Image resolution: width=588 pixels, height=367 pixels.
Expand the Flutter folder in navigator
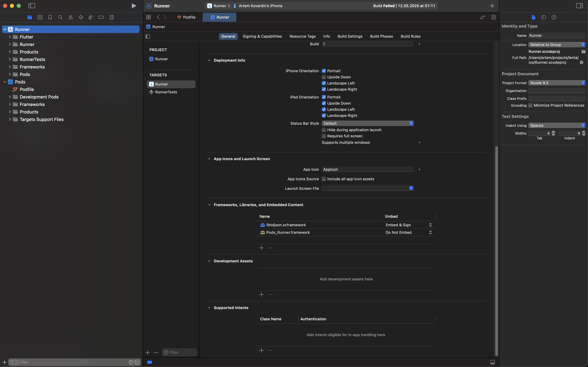(10, 37)
